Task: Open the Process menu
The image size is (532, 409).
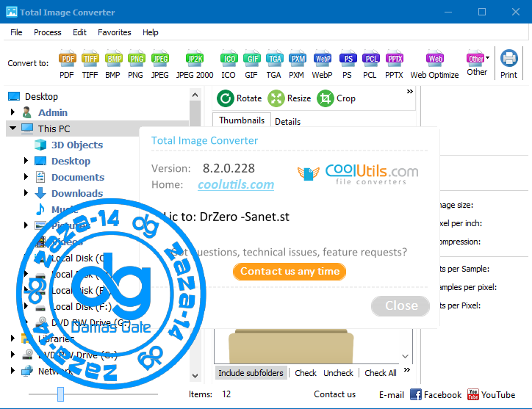Action: pyautogui.click(x=48, y=32)
